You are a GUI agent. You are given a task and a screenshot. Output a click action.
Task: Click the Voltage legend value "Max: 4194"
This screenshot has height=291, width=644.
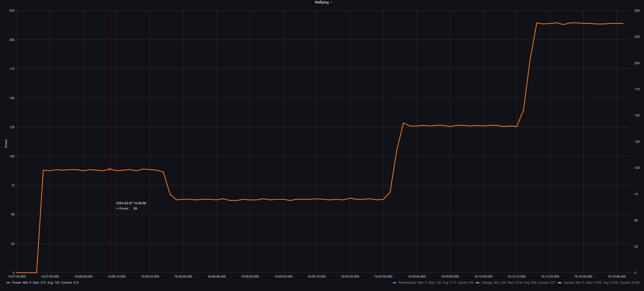click(515, 283)
